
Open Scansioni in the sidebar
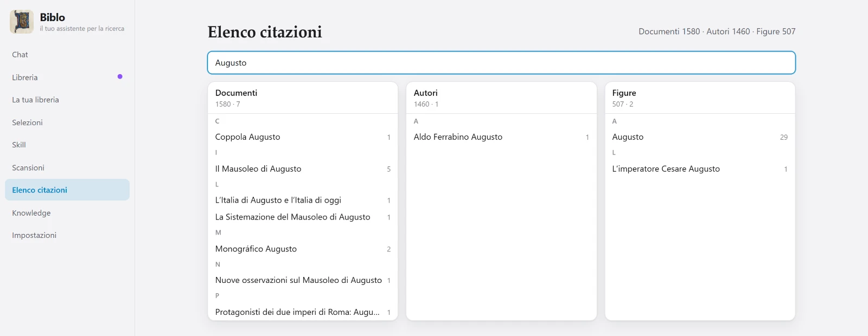pos(67,167)
